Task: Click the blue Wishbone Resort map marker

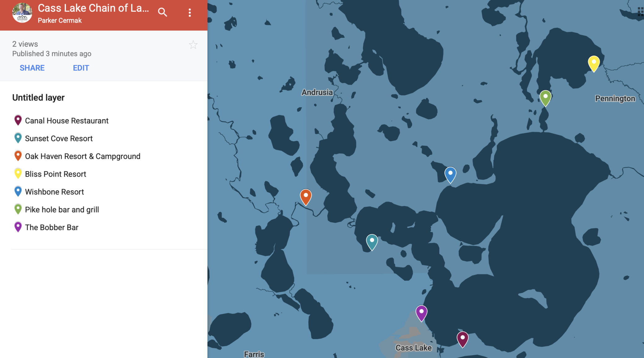Action: click(450, 175)
